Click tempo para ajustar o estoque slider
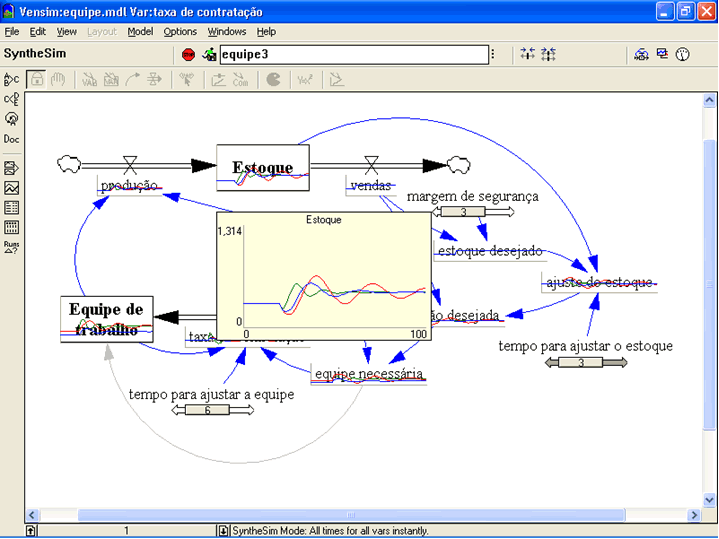719x539 pixels. pos(585,362)
